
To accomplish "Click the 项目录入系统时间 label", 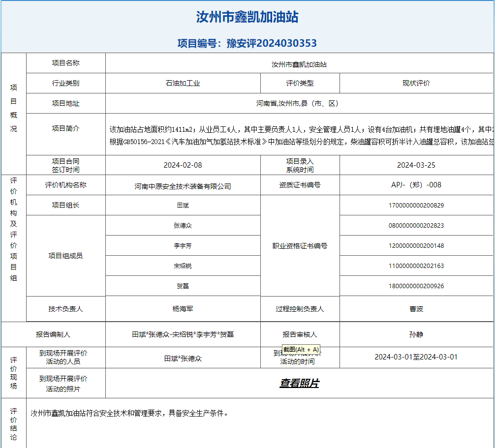I will click(300, 165).
